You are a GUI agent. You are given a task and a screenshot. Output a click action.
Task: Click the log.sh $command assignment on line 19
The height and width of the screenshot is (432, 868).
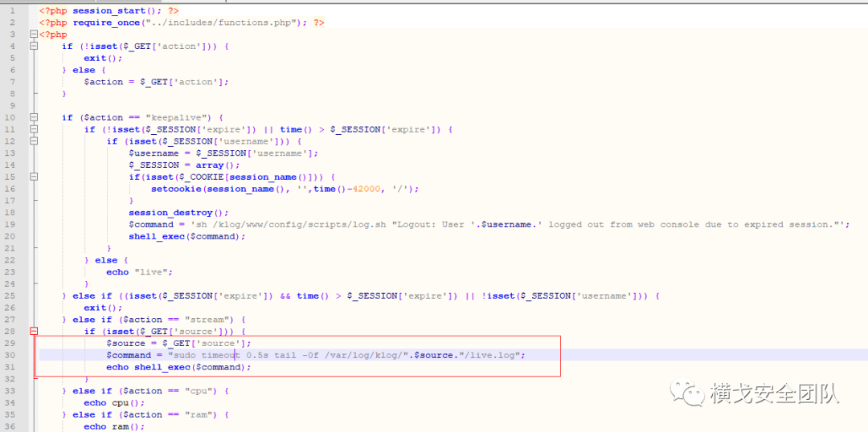(489, 225)
